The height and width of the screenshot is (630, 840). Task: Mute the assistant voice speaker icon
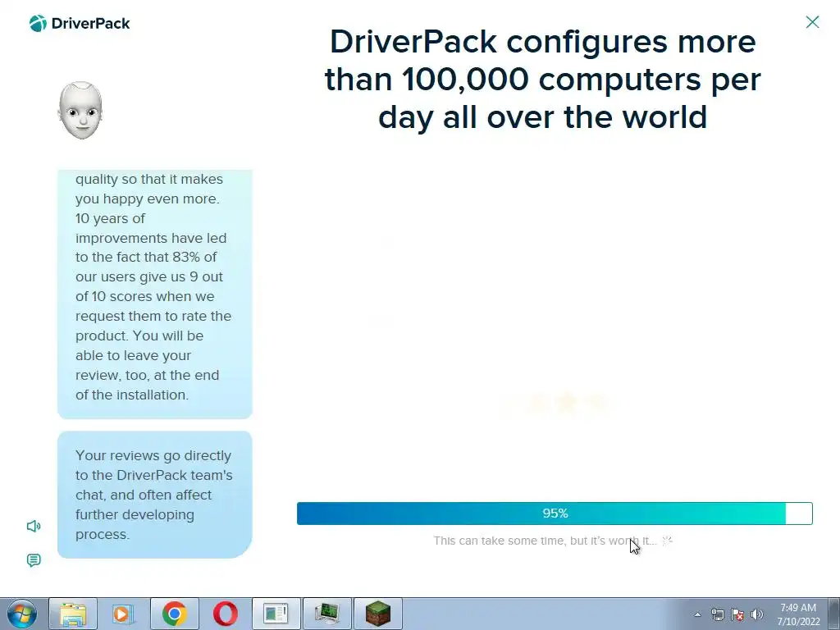point(34,526)
